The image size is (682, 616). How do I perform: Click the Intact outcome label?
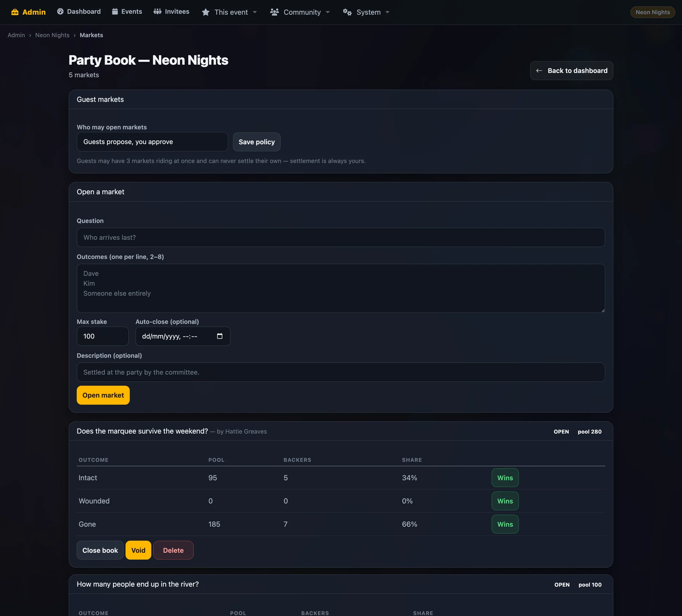point(88,478)
